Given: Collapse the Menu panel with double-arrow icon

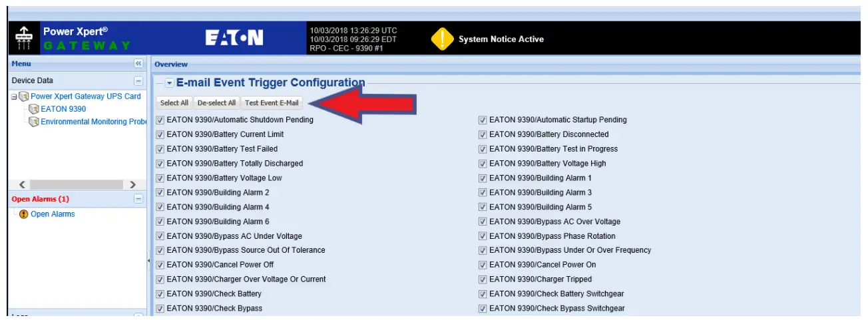Looking at the screenshot, I should tap(138, 64).
